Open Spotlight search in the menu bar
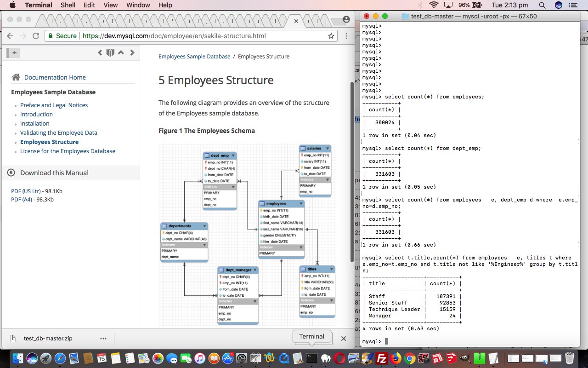The height and width of the screenshot is (368, 588). 542,5
